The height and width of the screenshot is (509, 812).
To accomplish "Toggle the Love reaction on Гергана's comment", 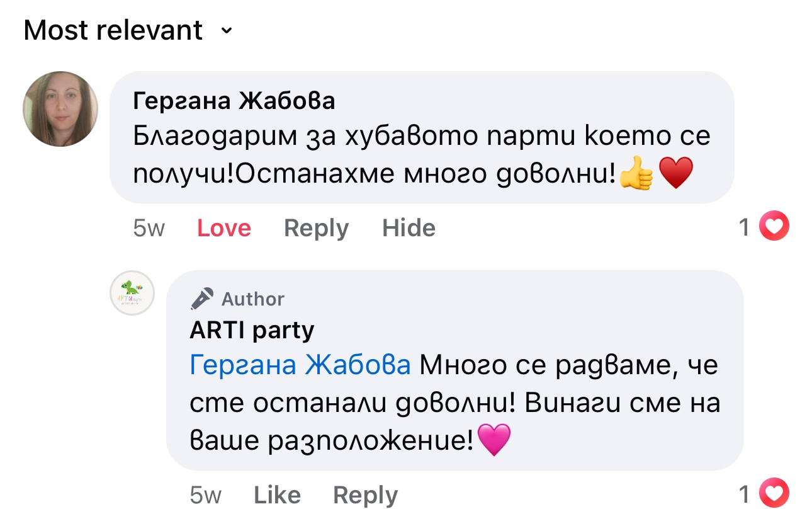I will pos(224,227).
